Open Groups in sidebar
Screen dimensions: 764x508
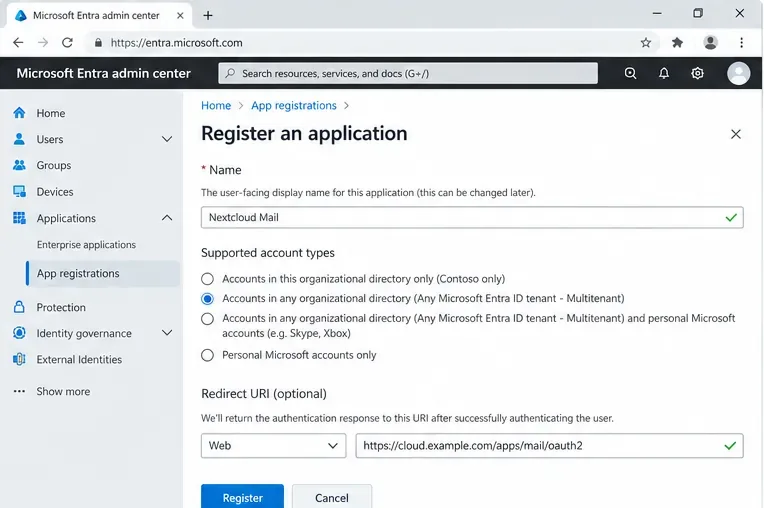coord(54,165)
